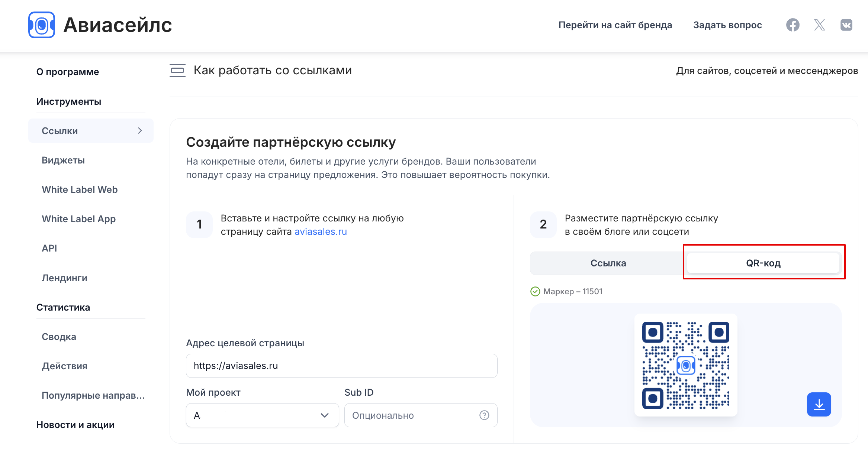The width and height of the screenshot is (868, 457).
Task: Open the VK social icon
Action: pos(846,25)
